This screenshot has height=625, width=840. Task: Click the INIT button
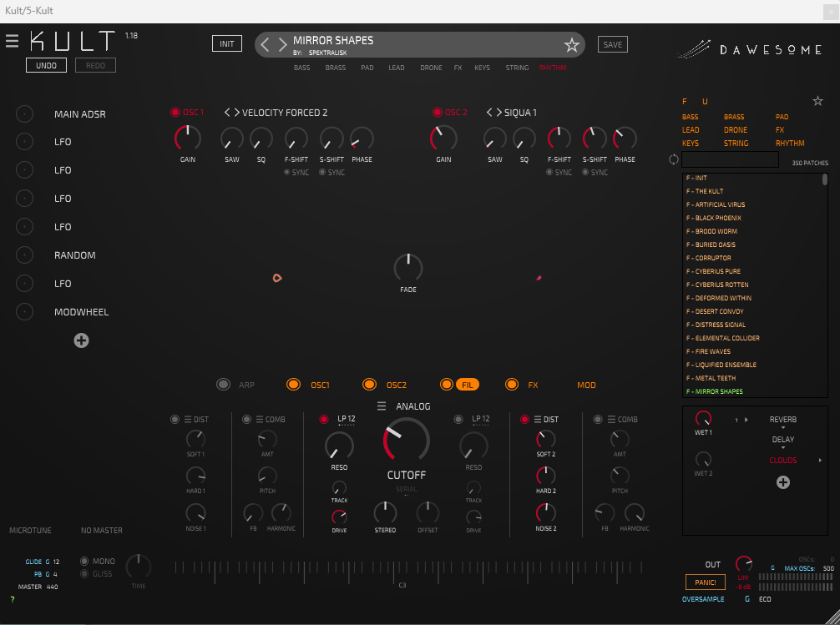tap(227, 44)
